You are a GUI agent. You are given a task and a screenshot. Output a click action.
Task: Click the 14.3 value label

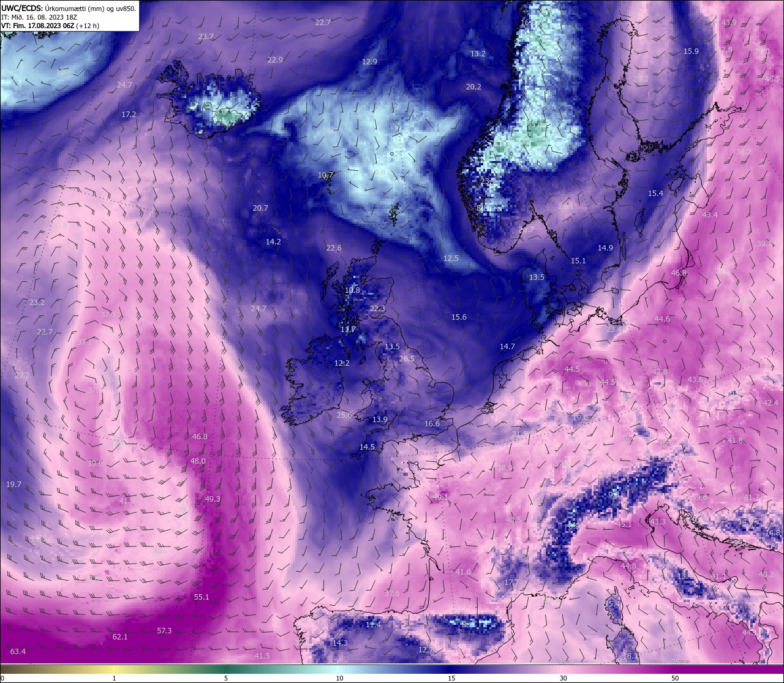340,643
